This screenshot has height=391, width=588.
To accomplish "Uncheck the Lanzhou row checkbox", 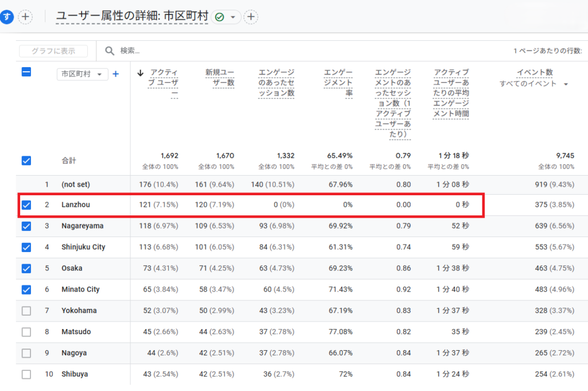I will [x=26, y=205].
